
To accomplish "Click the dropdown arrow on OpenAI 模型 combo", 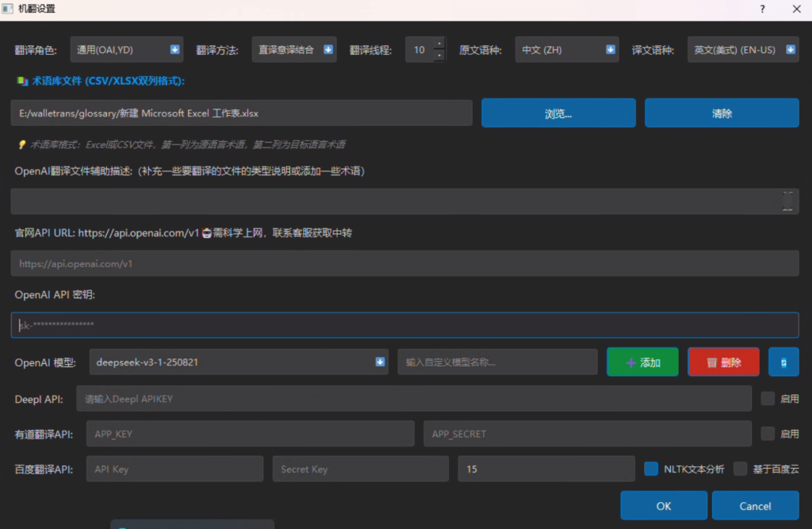I will (379, 362).
